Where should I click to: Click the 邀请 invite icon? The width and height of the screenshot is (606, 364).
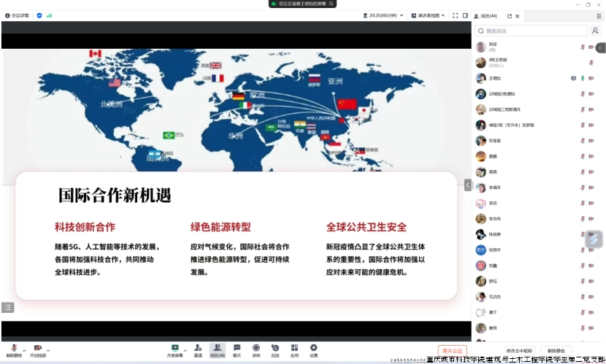198,350
